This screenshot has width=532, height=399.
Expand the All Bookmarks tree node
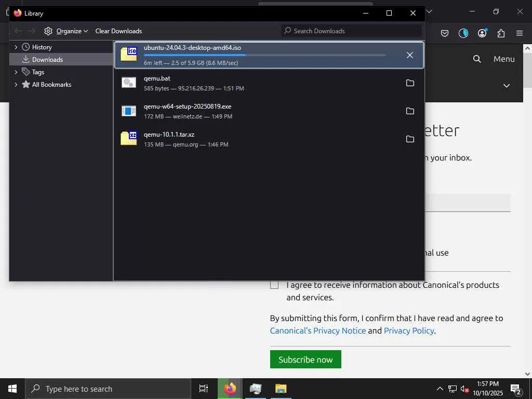pos(16,85)
